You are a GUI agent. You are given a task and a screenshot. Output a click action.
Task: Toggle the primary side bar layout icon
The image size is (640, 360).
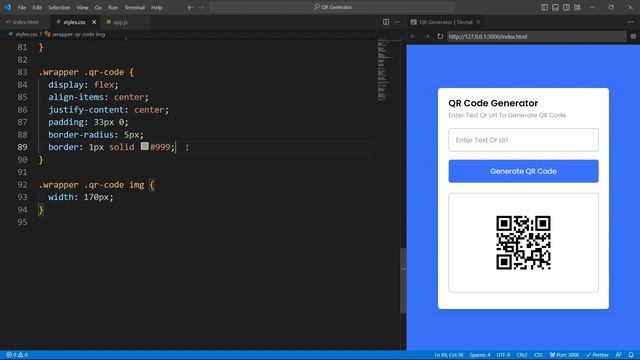544,7
